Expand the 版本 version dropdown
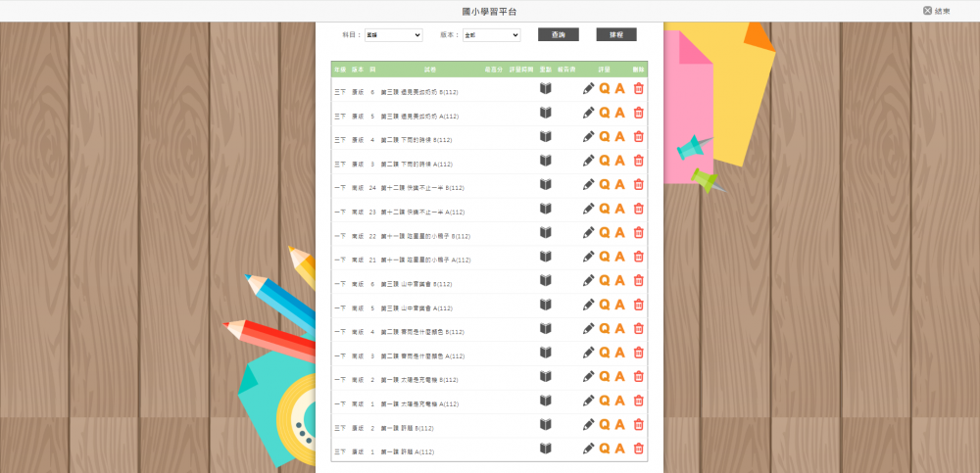Screen dimensions: 980x473 (491, 35)
